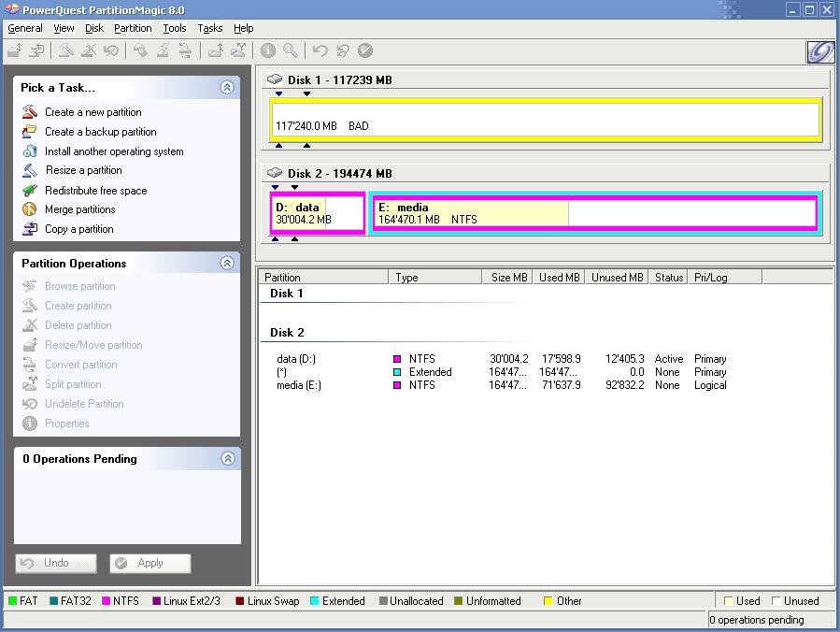The image size is (840, 632).
Task: Sort by the Partition column header
Action: pos(323,277)
